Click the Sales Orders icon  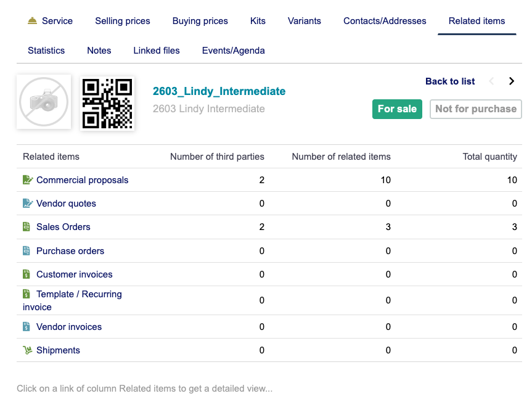27,227
